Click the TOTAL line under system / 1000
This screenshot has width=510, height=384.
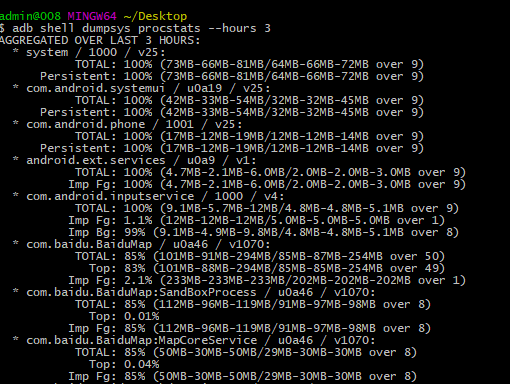pos(249,64)
